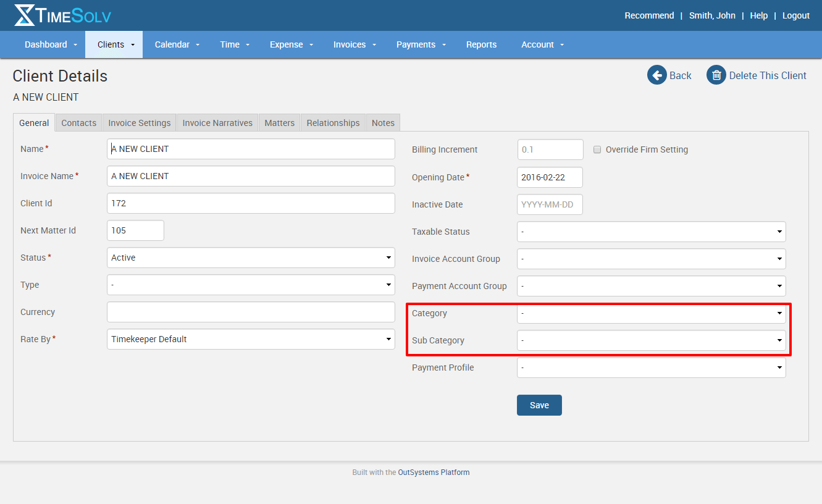Click the Logout link
Viewport: 822px width, 504px height.
click(x=795, y=15)
